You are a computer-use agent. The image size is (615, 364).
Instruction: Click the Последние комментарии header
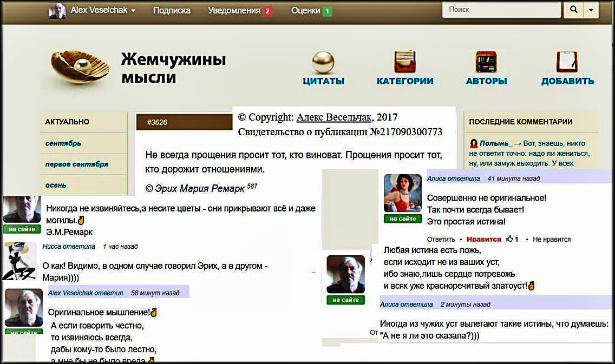tap(520, 122)
